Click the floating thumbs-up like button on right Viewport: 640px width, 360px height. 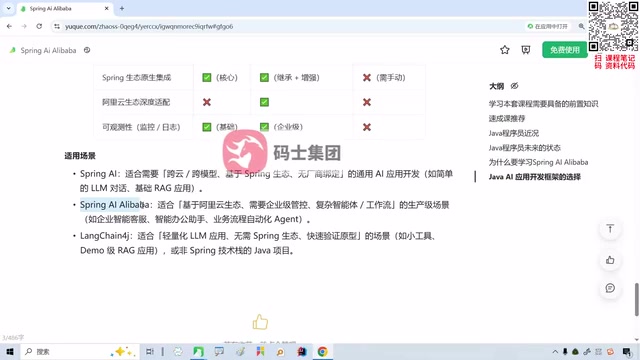[x=610, y=260]
